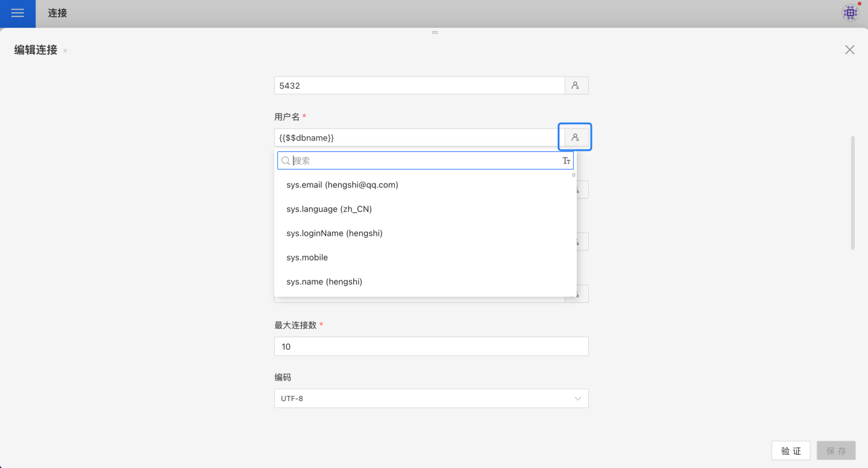Focus the 搜索 search input

[x=425, y=161]
